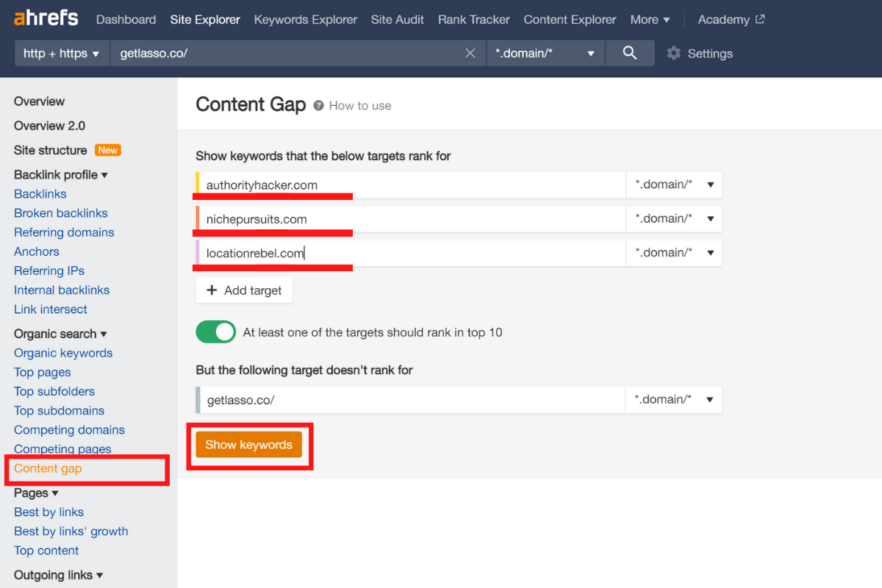Open Best by links report
Image resolution: width=882 pixels, height=588 pixels.
pos(49,512)
